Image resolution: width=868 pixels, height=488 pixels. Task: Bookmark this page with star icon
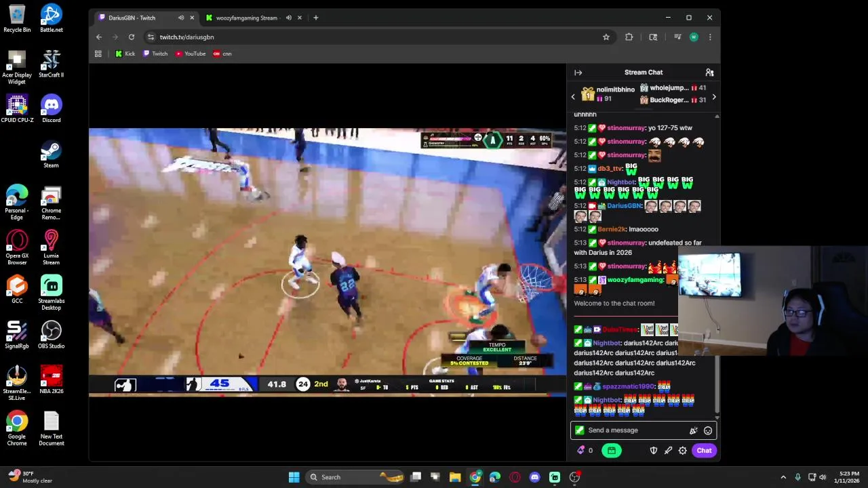(606, 37)
